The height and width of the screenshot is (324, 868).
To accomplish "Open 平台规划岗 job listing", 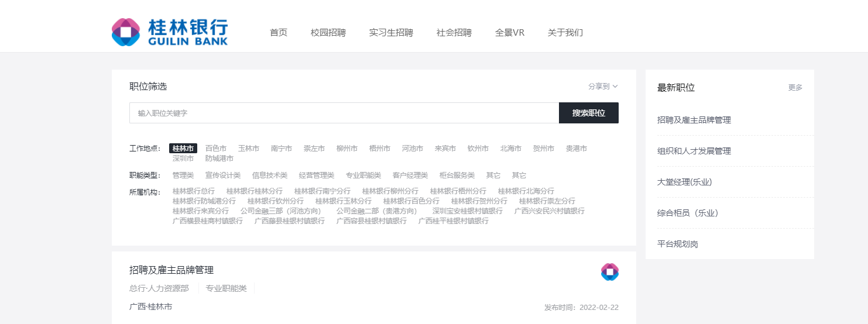I will click(677, 244).
